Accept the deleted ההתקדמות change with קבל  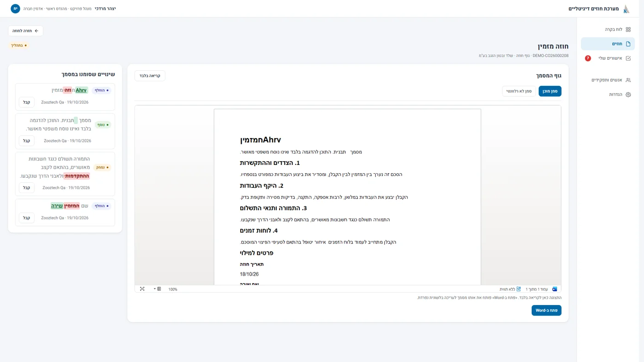[27, 188]
